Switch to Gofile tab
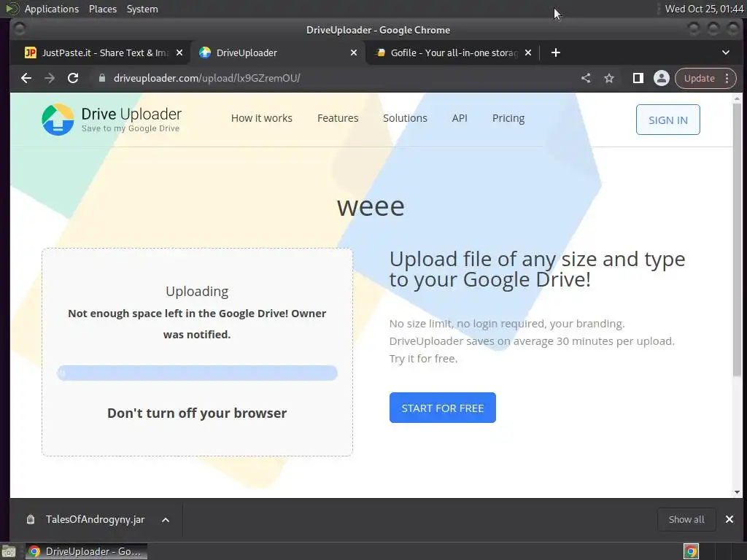Image resolution: width=747 pixels, height=560 pixels. coord(454,52)
